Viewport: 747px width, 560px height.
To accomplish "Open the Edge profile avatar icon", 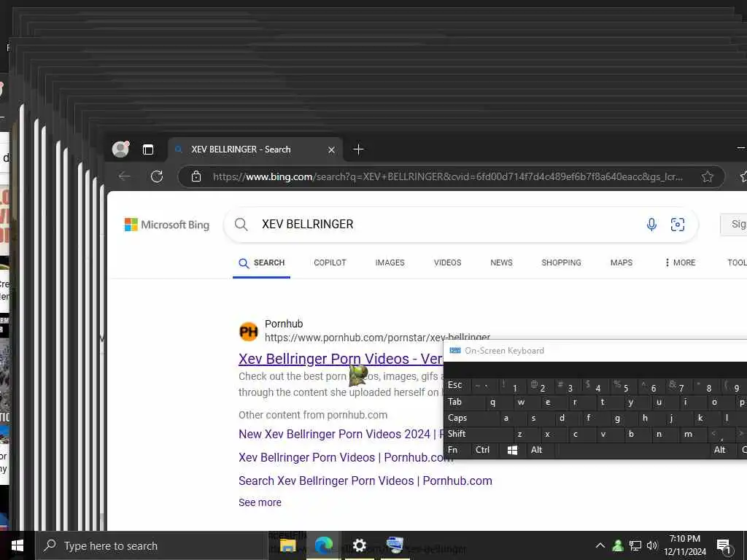I will (120, 149).
